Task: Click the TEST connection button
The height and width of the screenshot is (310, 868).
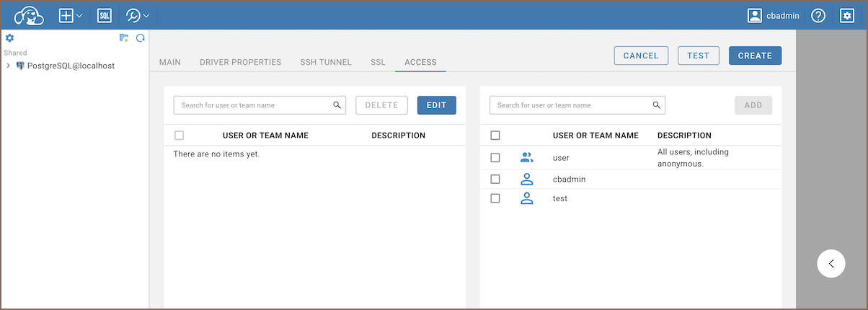Action: (698, 56)
